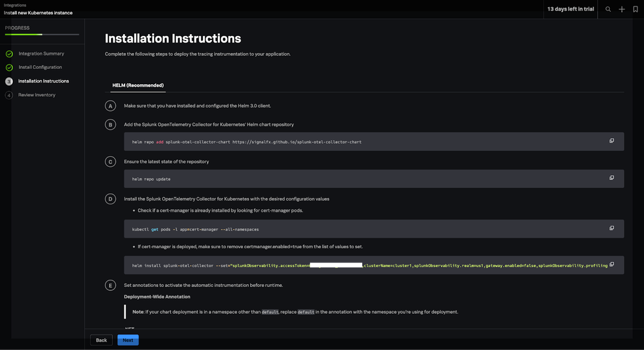Select the HELM (Recommended) tab
This screenshot has height=350, width=644.
coord(138,86)
